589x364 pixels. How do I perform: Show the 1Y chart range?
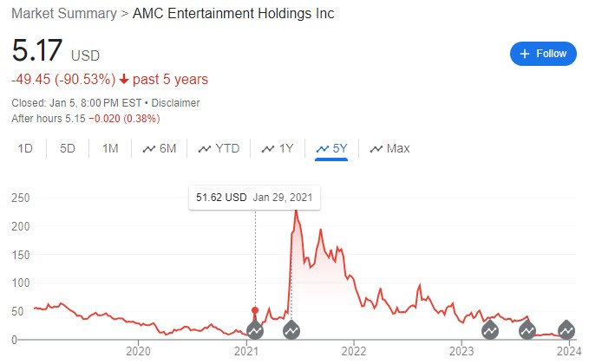tap(278, 148)
